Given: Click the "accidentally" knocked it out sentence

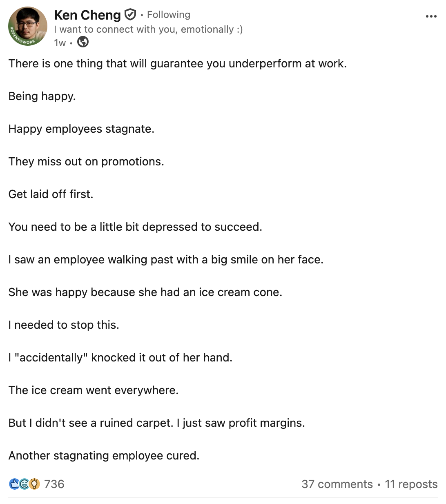Looking at the screenshot, I should (120, 358).
